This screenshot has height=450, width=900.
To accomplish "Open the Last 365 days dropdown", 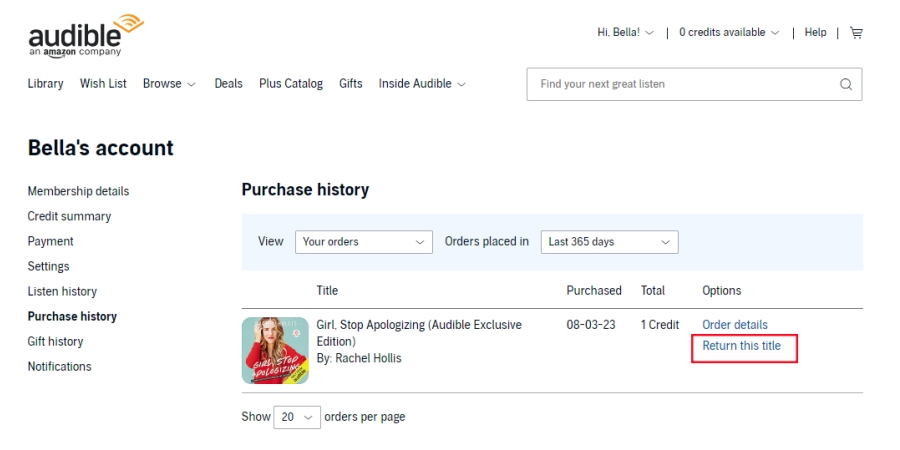I will [x=610, y=242].
